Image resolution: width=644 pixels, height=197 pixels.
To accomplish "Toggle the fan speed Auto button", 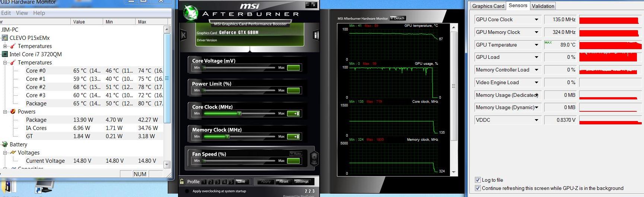I will coord(296,153).
